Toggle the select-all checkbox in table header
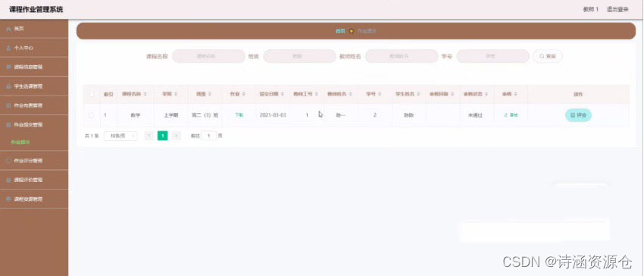 92,94
